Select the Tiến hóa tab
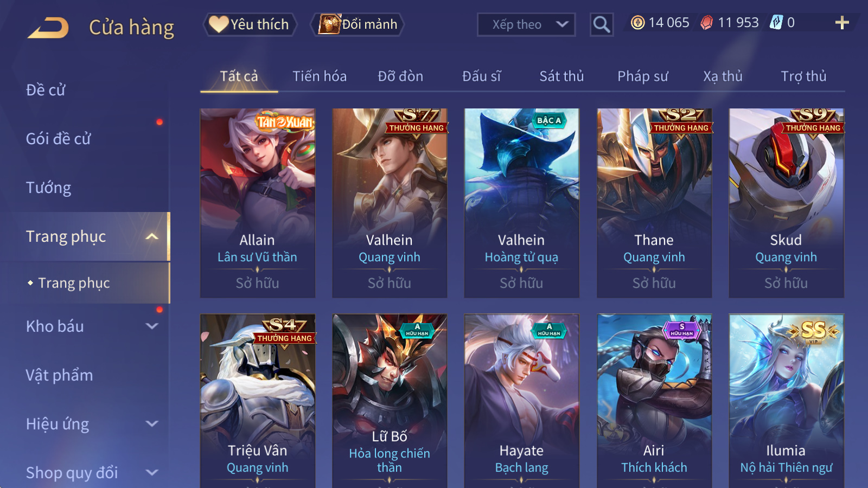This screenshot has height=488, width=868. pos(320,76)
